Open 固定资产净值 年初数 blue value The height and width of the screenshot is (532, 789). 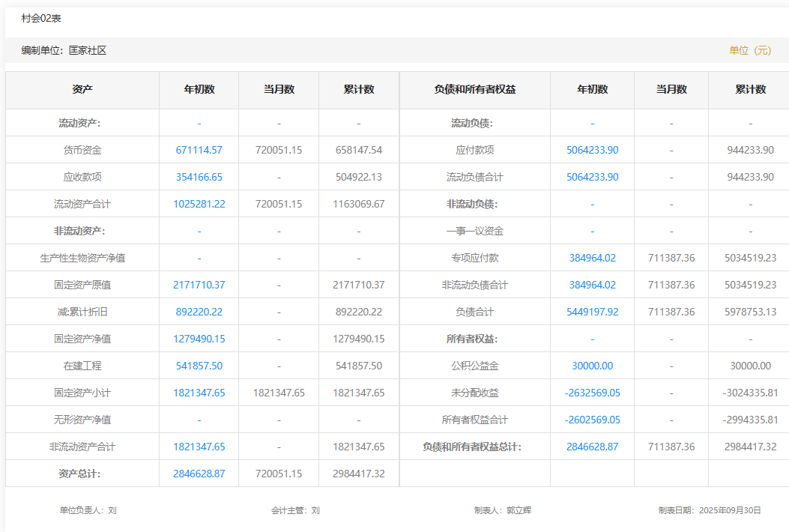199,339
